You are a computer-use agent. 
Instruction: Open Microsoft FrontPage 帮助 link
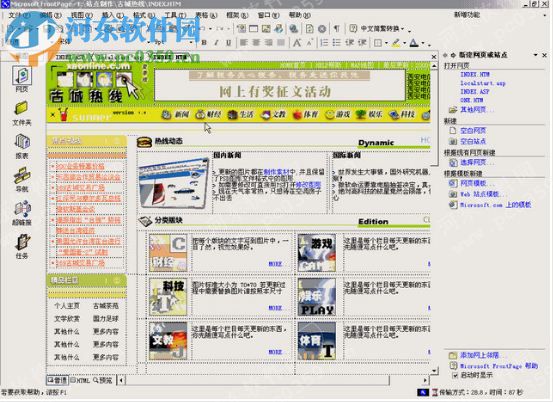(499, 366)
